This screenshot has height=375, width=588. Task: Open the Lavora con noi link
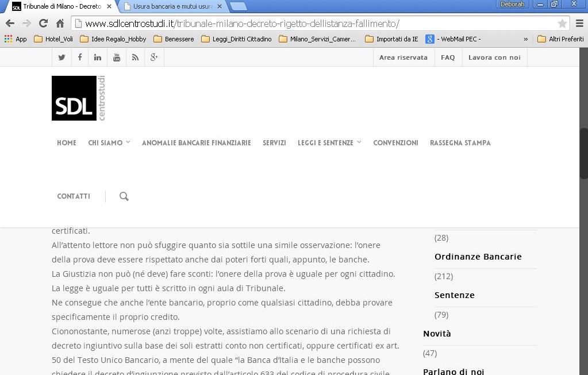pyautogui.click(x=494, y=57)
